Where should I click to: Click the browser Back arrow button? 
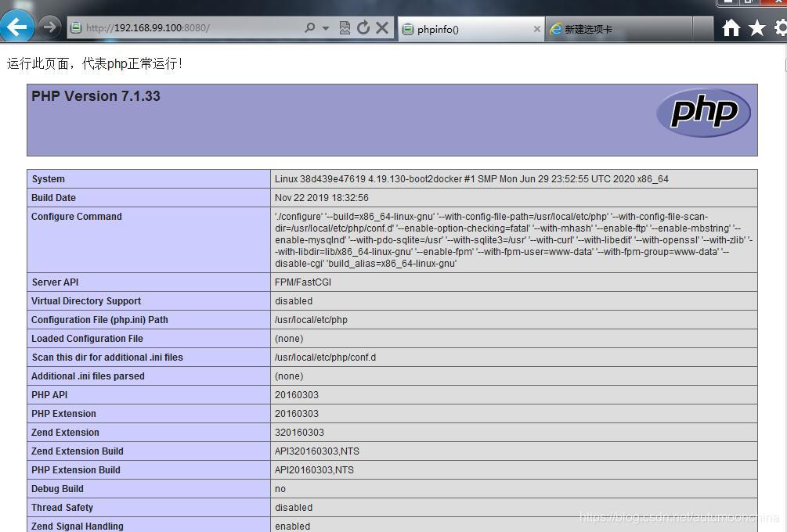click(17, 26)
